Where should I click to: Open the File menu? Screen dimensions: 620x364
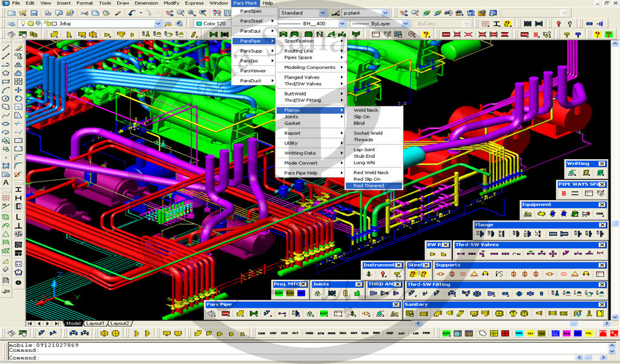[16, 3]
